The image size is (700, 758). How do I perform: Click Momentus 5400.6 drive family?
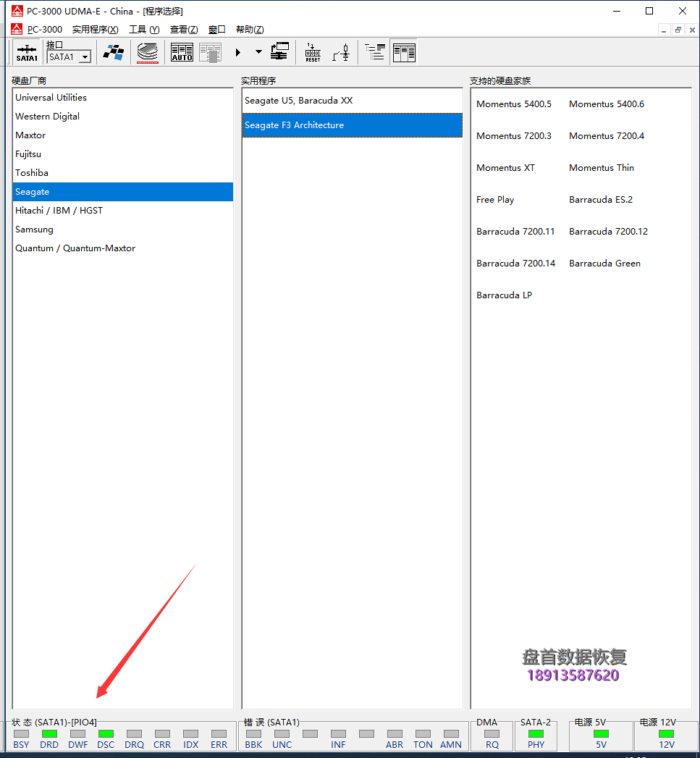click(x=607, y=104)
